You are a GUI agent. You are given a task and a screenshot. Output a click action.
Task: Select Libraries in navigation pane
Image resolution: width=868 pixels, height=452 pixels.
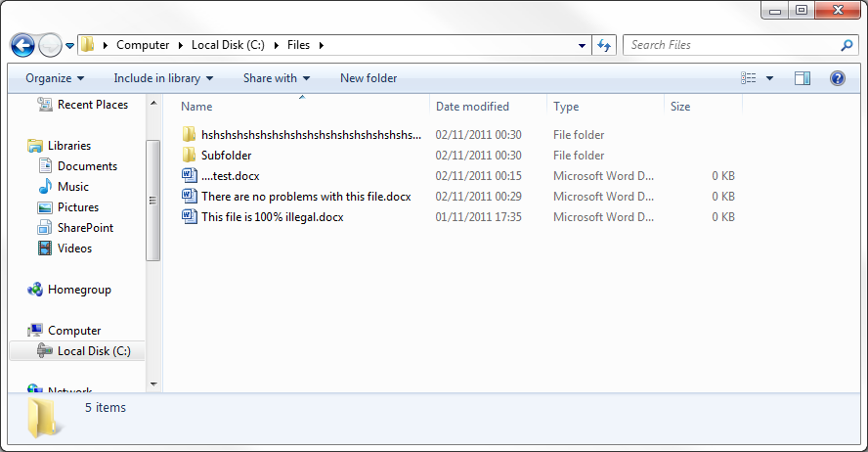[x=69, y=146]
